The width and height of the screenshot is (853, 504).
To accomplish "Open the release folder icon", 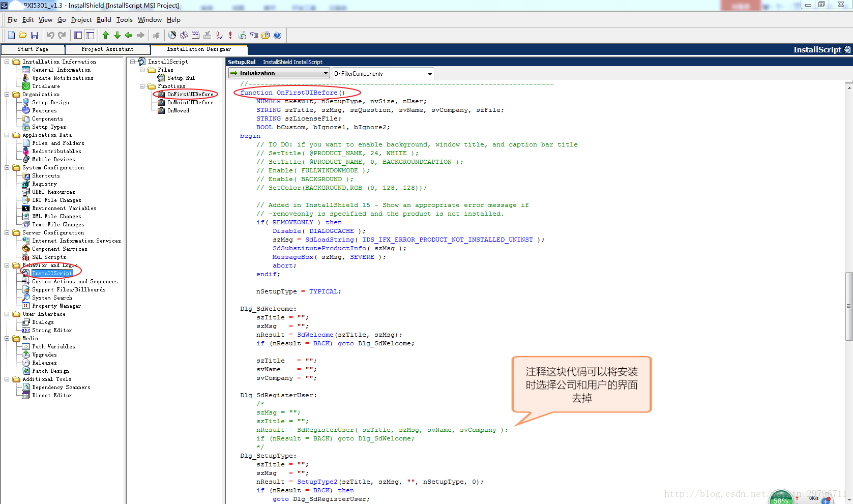I will tap(266, 35).
